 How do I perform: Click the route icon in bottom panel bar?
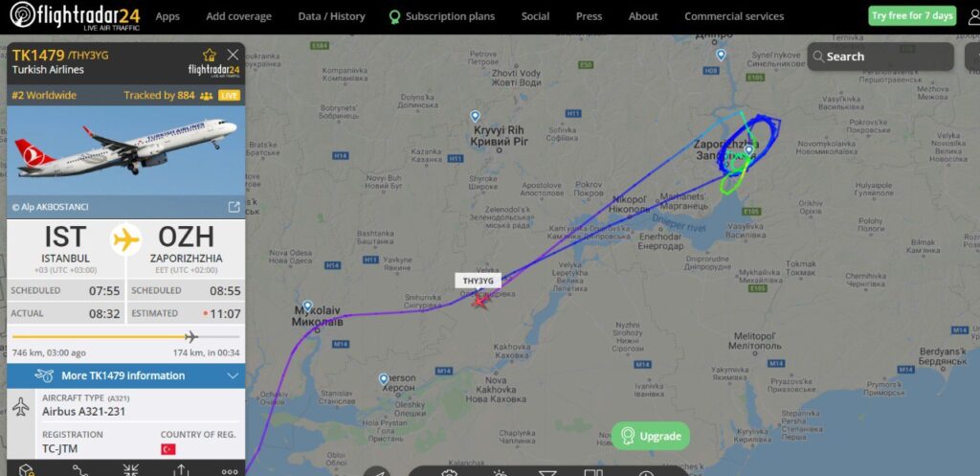(80, 469)
